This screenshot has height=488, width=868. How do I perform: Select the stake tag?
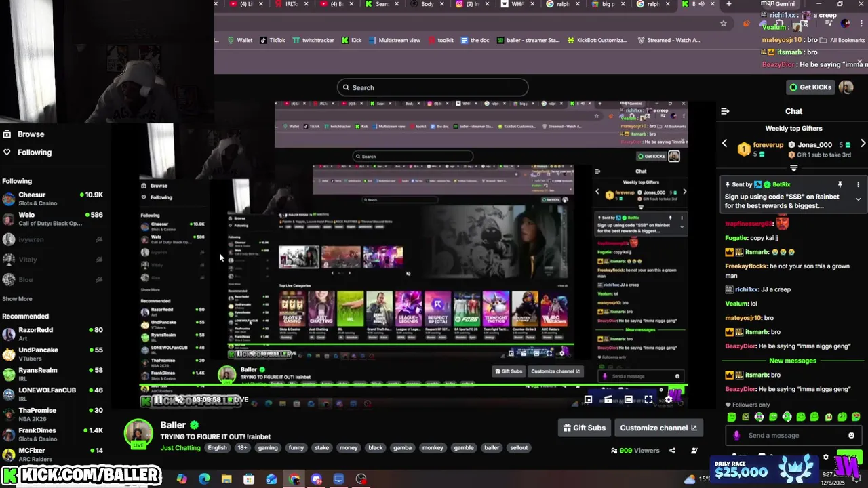[321, 448]
